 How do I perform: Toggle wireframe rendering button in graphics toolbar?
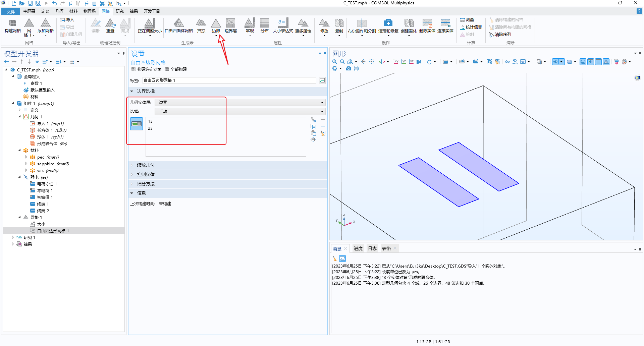pos(583,62)
